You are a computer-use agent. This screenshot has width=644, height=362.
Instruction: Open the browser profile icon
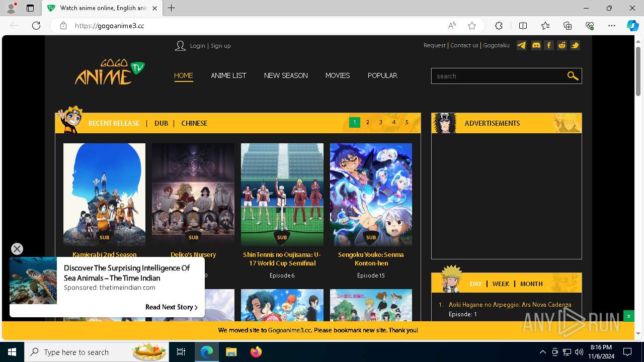(x=11, y=8)
